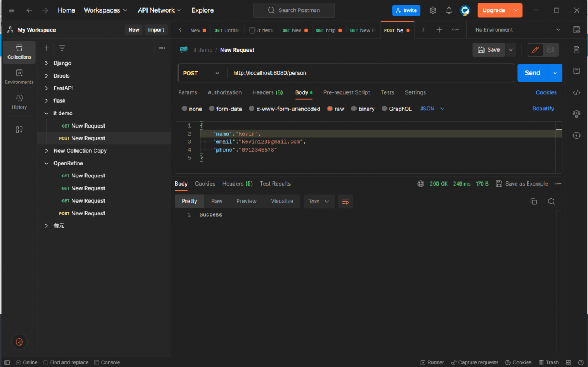Open the related requests lightbulb icon
The image size is (588, 367).
click(x=577, y=114)
